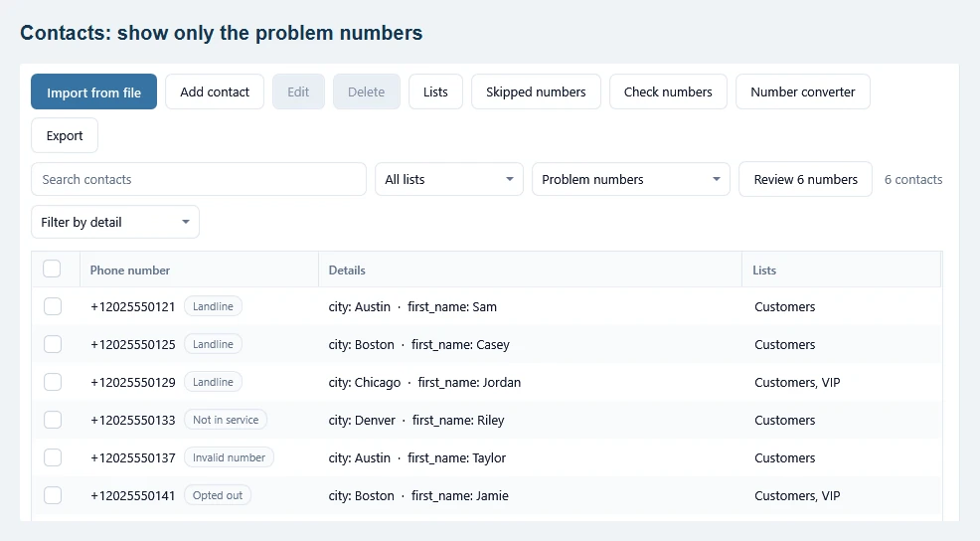Click the Edit button
The image size is (980, 541).
click(298, 91)
